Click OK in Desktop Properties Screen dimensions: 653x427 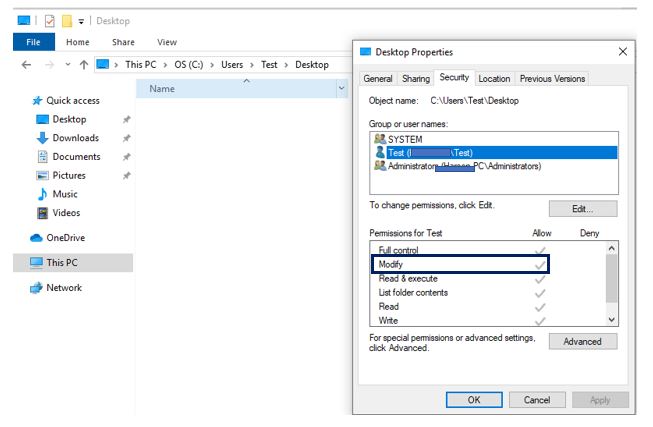tap(474, 400)
